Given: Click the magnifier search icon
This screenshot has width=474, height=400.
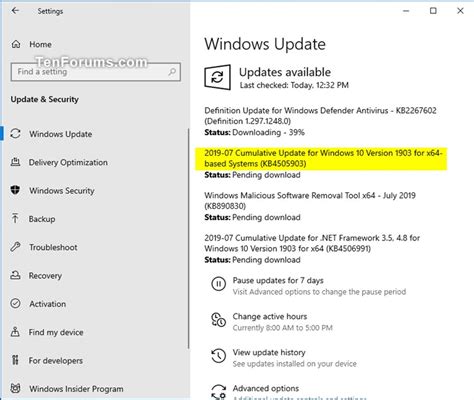Looking at the screenshot, I should (172, 72).
